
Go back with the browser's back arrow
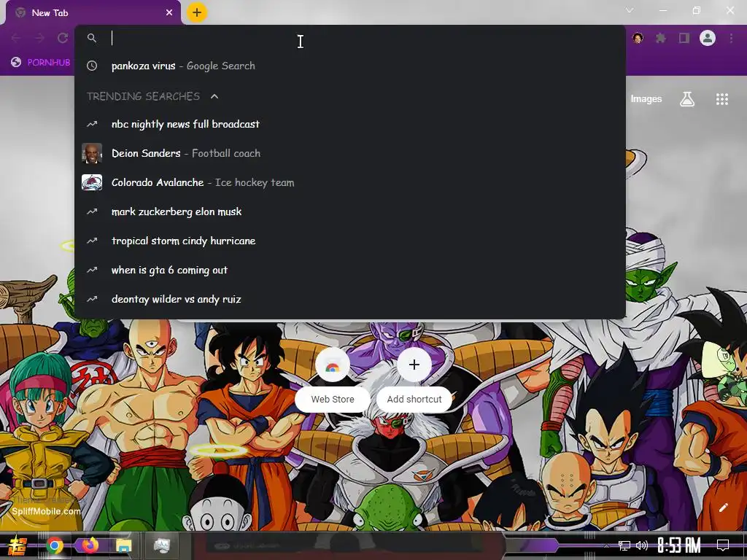(x=16, y=38)
